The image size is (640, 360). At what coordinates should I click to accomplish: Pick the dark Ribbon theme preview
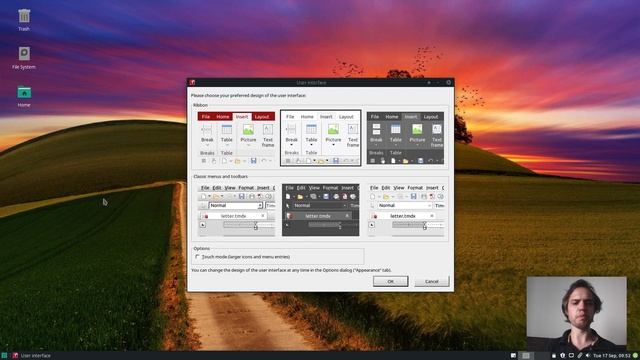tap(405, 138)
